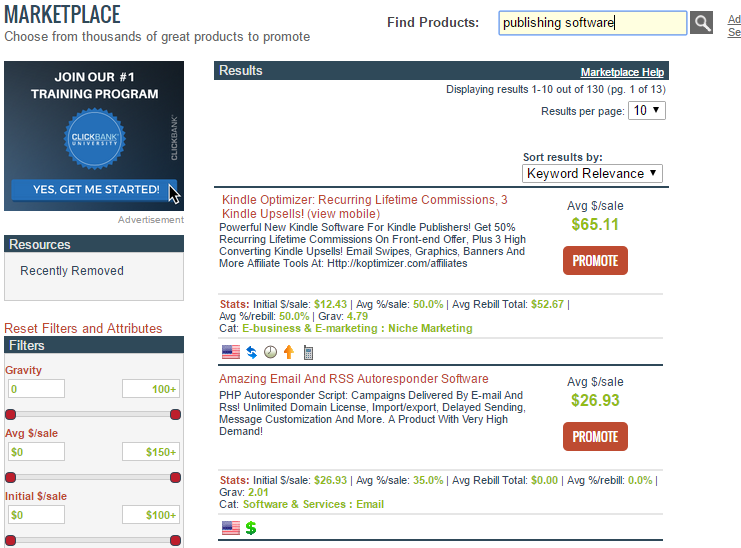
Task: Click the US flag icon under Kindle Optimizer
Action: [x=231, y=352]
